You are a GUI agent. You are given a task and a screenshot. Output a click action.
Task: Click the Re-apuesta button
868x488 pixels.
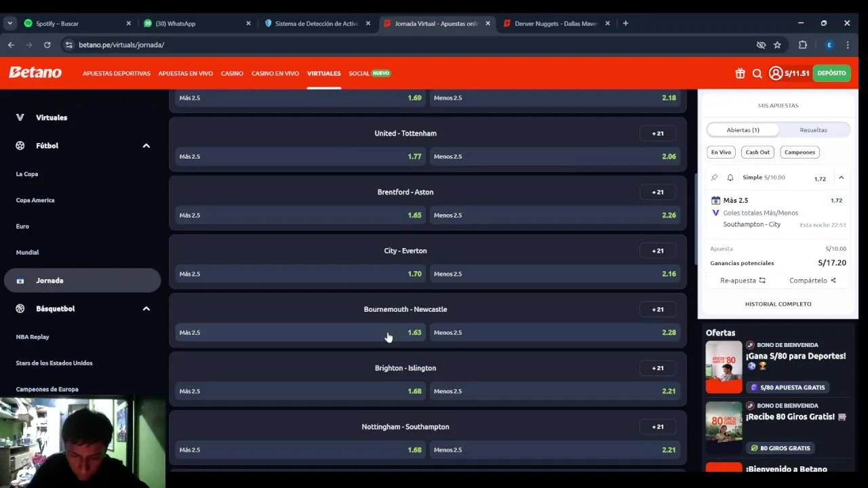pos(743,281)
